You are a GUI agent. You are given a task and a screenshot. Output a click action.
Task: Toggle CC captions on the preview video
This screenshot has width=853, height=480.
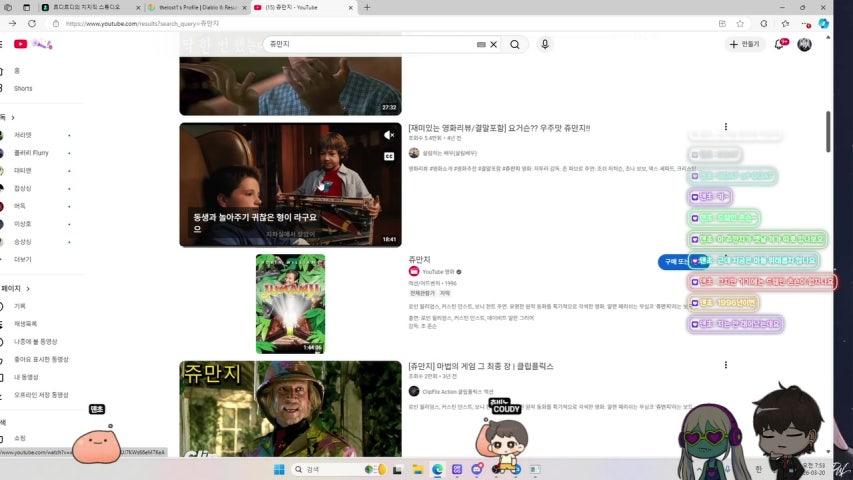tap(388, 157)
